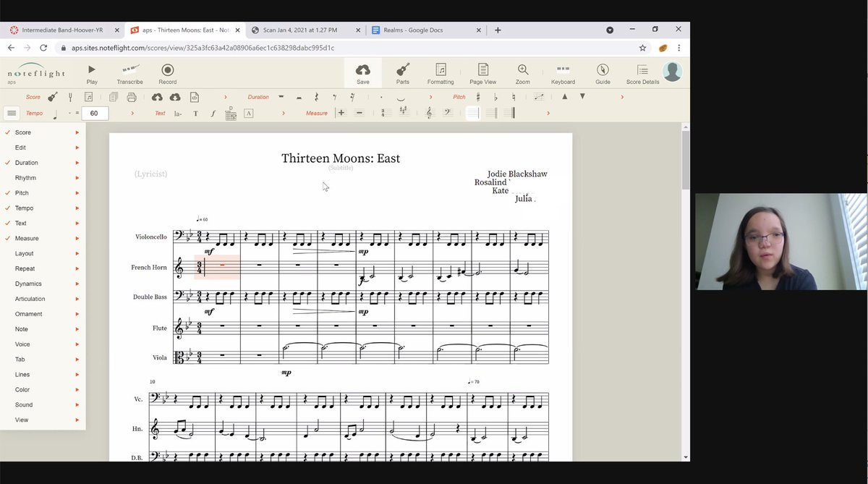Toggle the hamburger menu button
This screenshot has height=484, width=868.
pyautogui.click(x=12, y=113)
